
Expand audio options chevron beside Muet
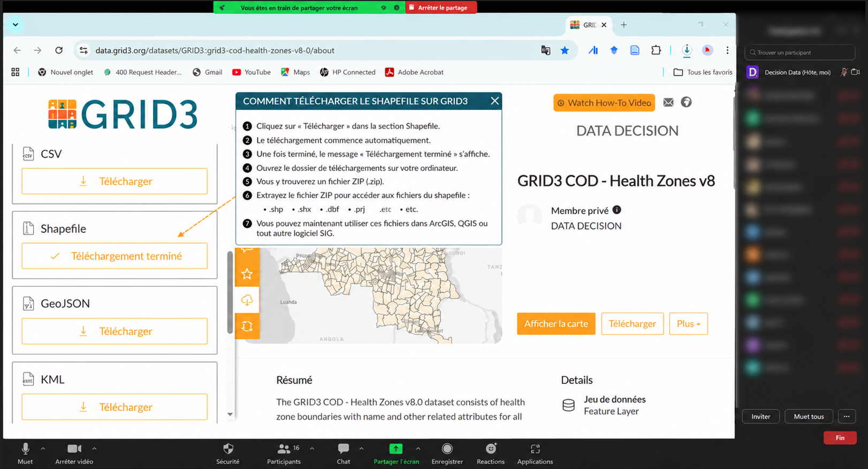pos(43,449)
